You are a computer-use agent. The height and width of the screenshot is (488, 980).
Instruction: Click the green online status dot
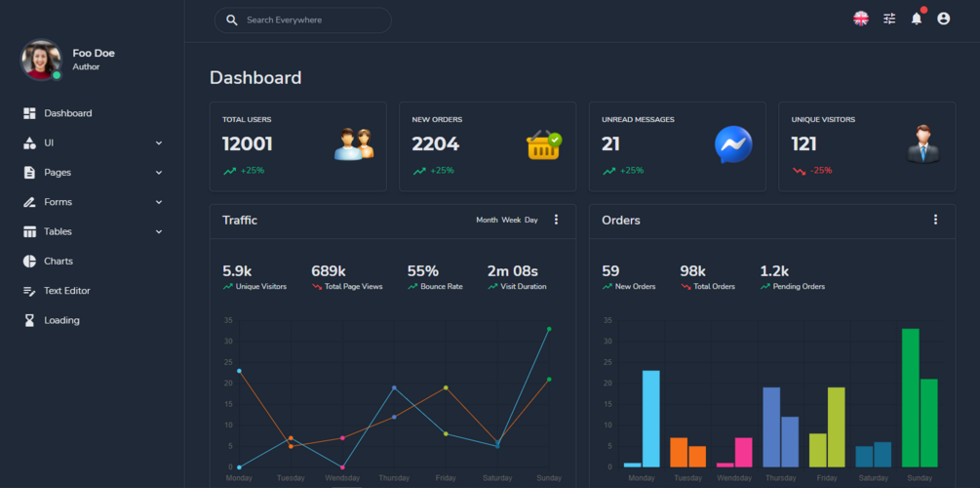pyautogui.click(x=57, y=75)
